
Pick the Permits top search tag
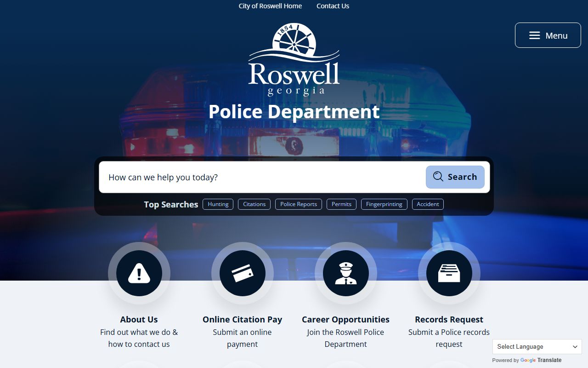coord(341,204)
